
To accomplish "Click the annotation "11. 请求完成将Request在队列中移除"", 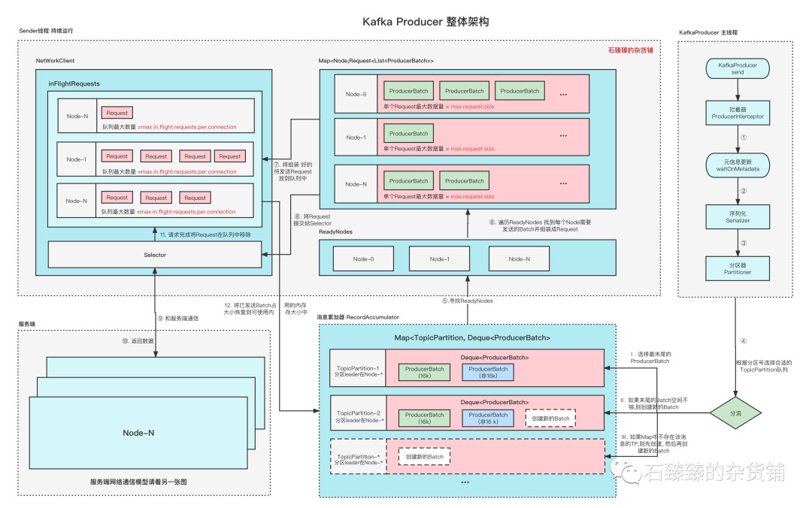I will pos(205,234).
